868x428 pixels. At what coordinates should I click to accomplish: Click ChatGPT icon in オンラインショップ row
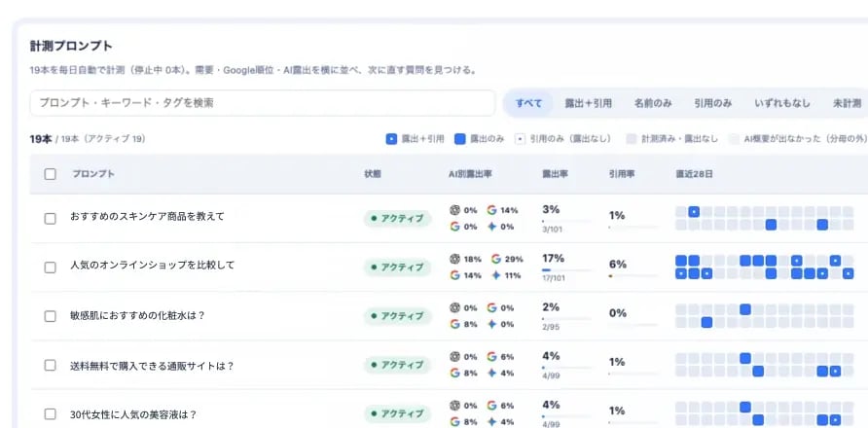point(455,259)
